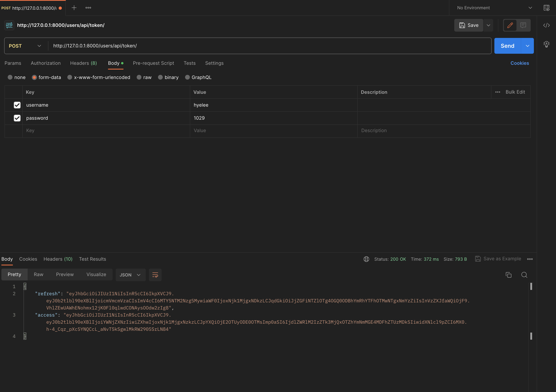Open environment quick look icon
The image size is (556, 392).
[546, 8]
